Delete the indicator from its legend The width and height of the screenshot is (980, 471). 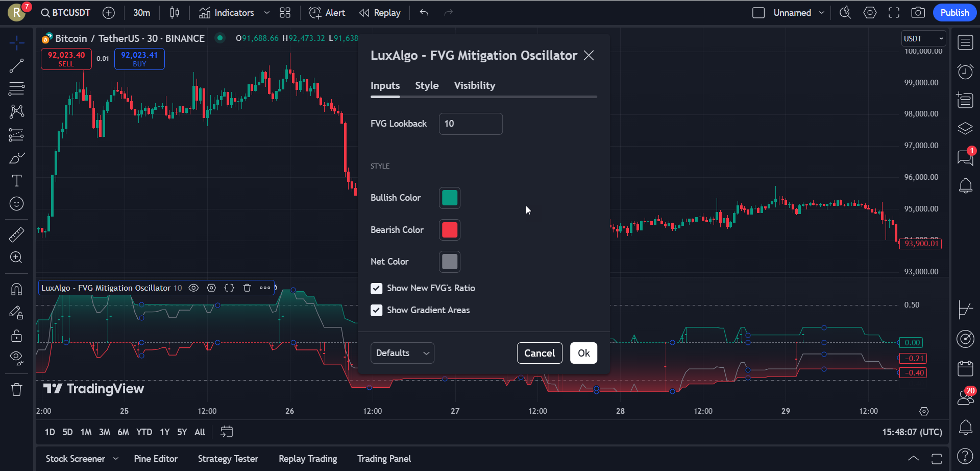coord(247,288)
